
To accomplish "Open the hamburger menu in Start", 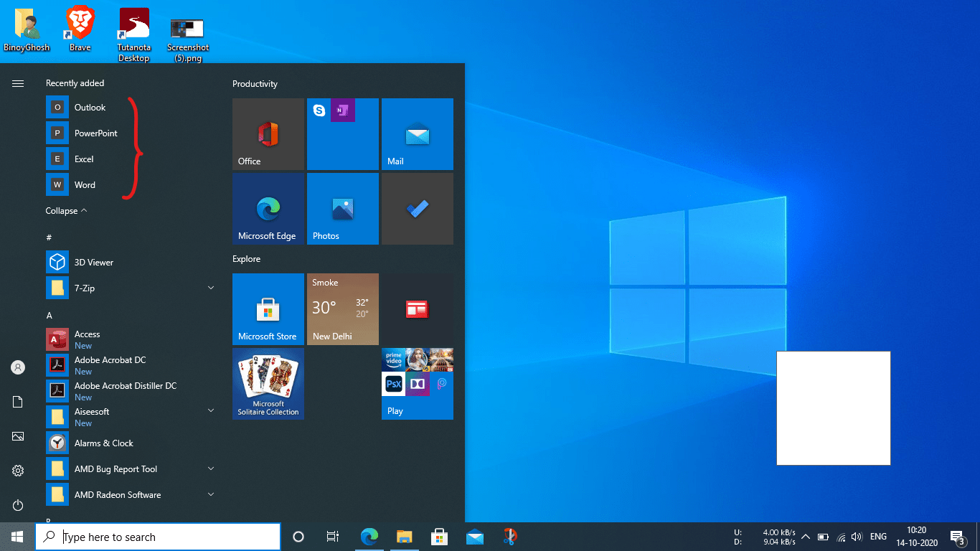I will [18, 84].
